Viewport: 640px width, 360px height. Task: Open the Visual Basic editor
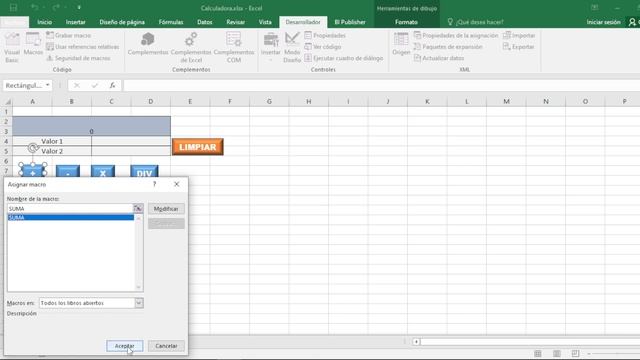[12, 47]
